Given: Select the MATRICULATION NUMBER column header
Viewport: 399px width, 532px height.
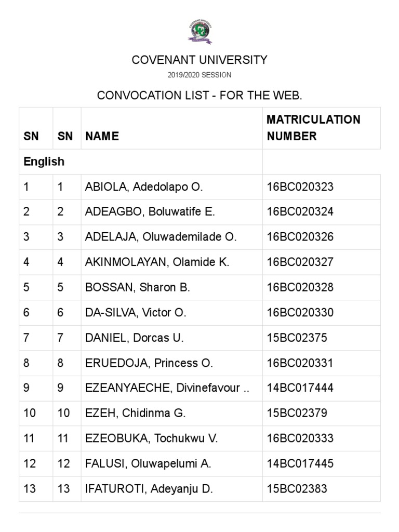Looking at the screenshot, I should pyautogui.click(x=313, y=128).
